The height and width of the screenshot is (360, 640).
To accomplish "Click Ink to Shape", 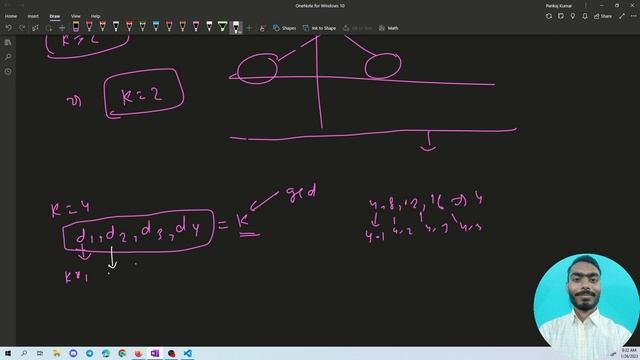I will pyautogui.click(x=320, y=28).
